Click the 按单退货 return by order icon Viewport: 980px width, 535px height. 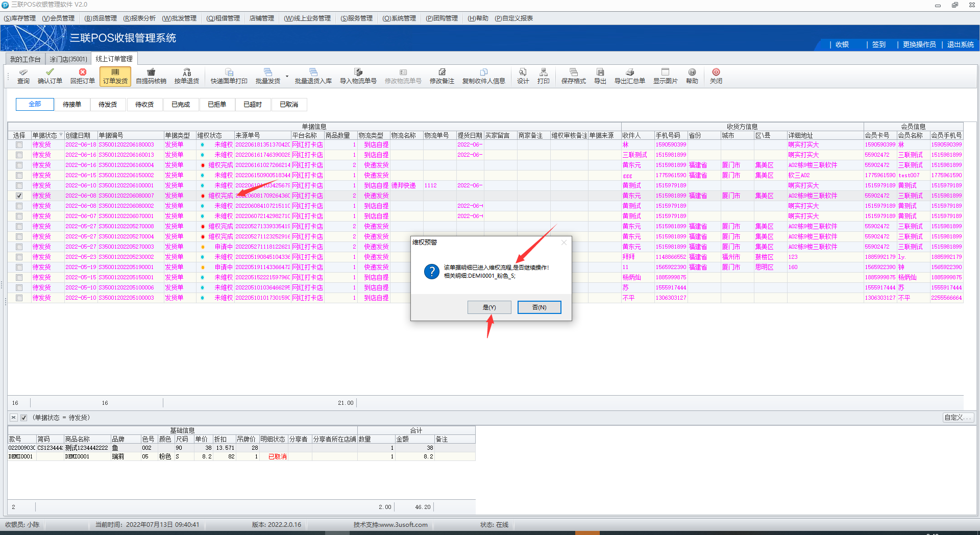187,77
